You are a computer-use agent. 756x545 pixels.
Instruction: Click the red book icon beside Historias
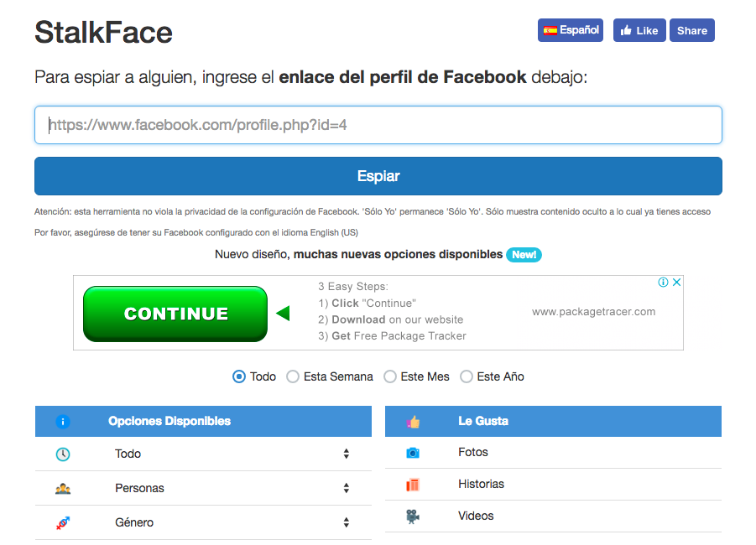[x=413, y=485]
